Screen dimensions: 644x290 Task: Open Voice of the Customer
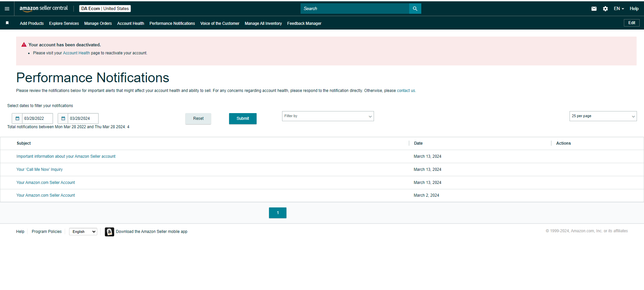tap(220, 23)
